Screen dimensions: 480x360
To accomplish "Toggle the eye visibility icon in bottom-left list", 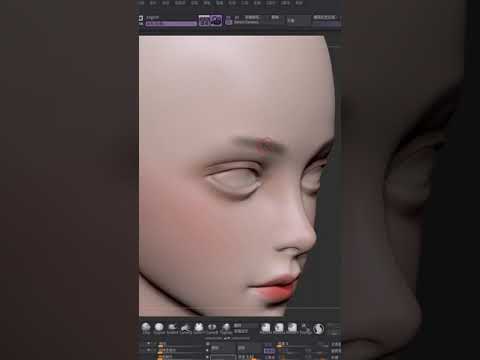I will [x=149, y=343].
